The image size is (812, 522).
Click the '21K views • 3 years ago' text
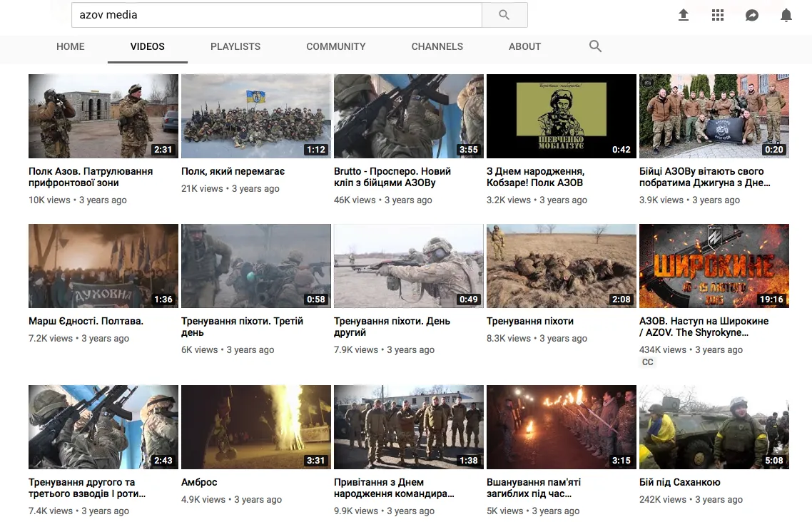(x=230, y=189)
